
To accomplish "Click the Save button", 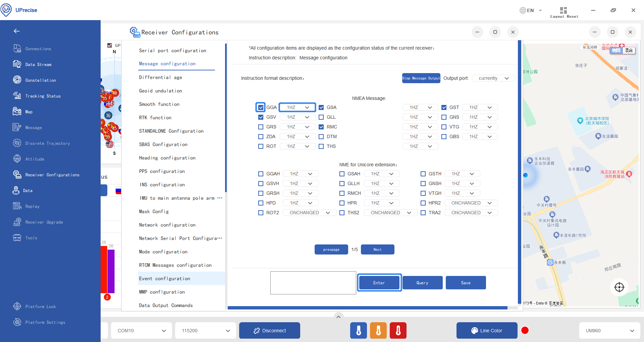I will pyautogui.click(x=466, y=283).
